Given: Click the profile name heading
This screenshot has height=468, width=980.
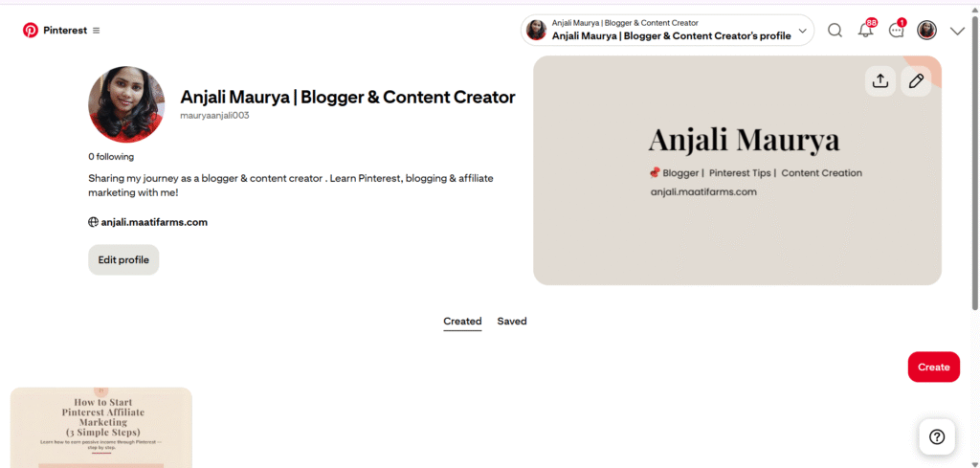Looking at the screenshot, I should [347, 98].
